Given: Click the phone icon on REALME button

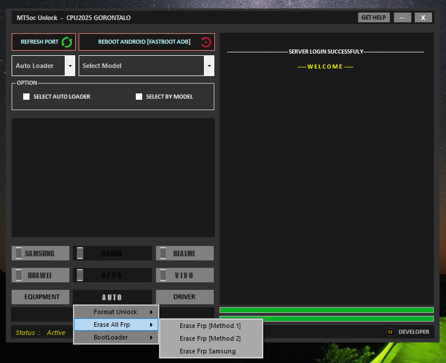Looking at the screenshot, I should click(163, 253).
